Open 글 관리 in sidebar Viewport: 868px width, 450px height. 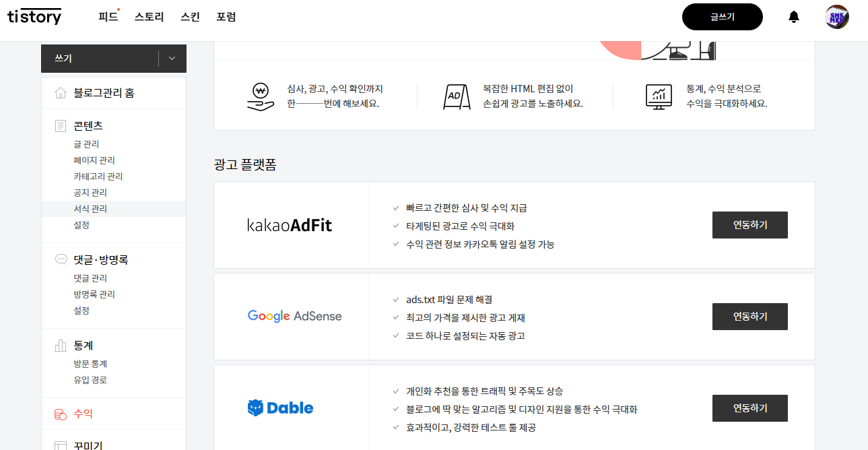coord(86,144)
